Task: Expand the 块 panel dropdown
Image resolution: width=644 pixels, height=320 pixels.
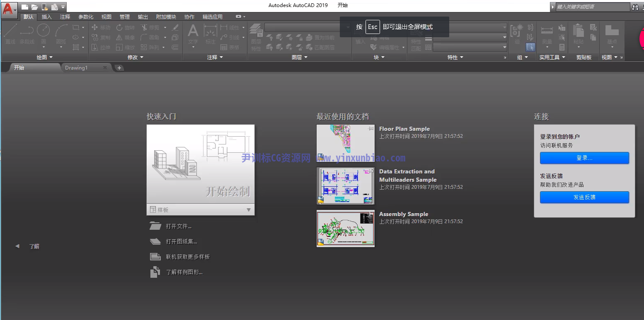Action: tap(379, 57)
